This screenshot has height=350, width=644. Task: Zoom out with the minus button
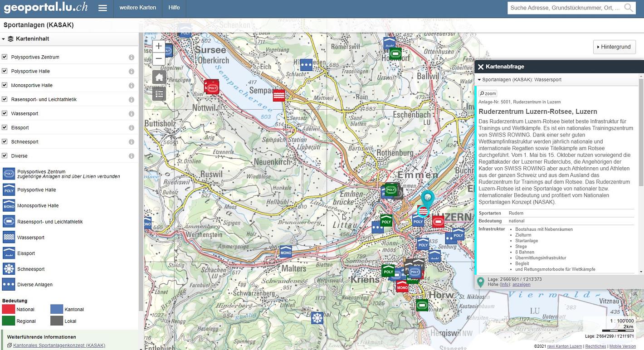tap(159, 58)
